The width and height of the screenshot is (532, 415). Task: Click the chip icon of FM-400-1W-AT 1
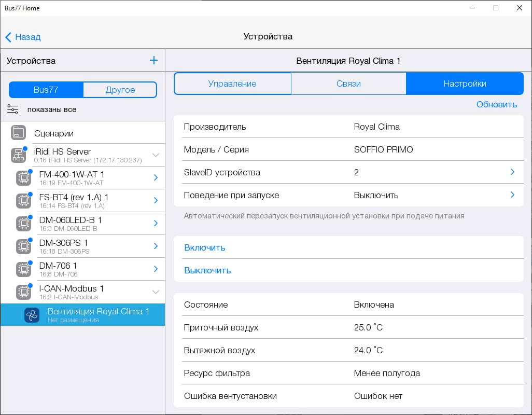point(24,178)
